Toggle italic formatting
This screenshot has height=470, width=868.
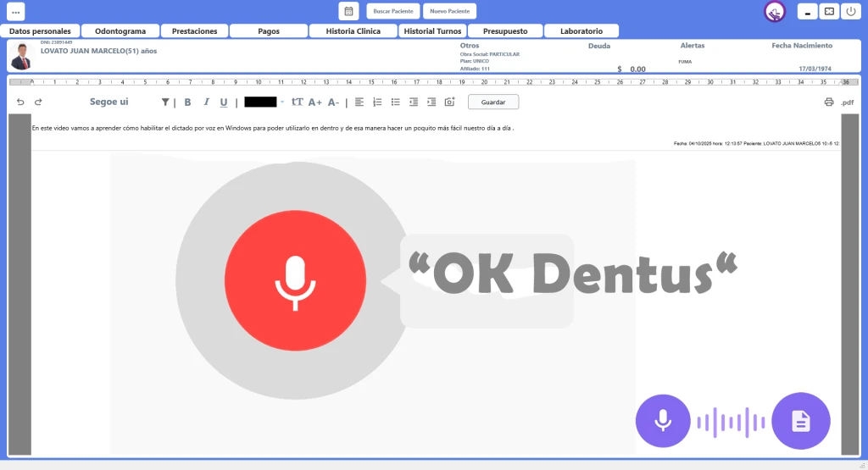(206, 102)
